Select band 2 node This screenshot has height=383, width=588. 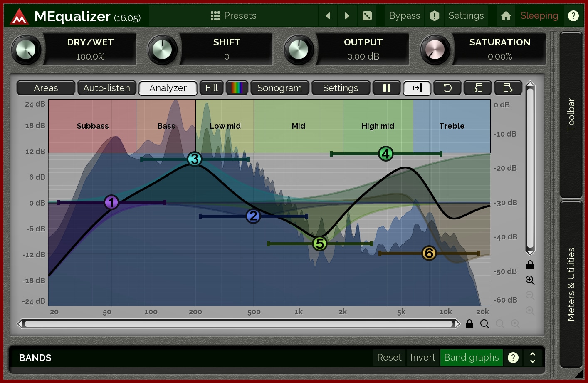coord(253,216)
